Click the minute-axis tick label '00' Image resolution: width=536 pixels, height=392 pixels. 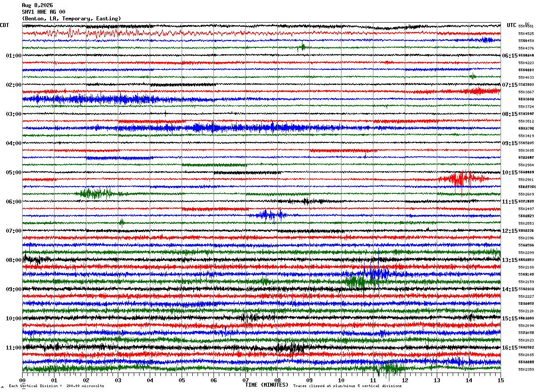(x=22, y=380)
